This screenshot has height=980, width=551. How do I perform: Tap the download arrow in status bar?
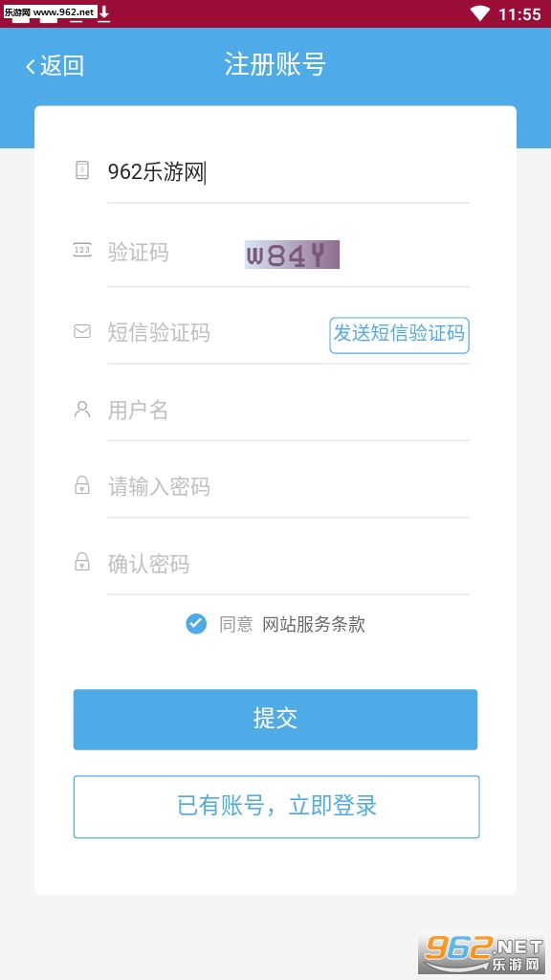point(104,13)
